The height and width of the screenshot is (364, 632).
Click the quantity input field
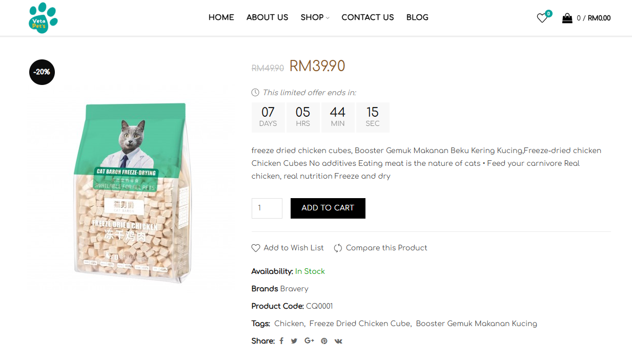[x=267, y=208]
